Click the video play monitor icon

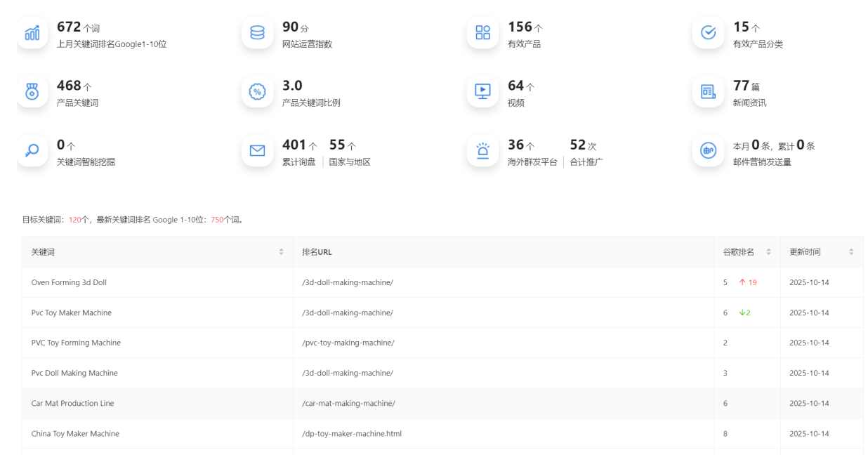[x=483, y=91]
